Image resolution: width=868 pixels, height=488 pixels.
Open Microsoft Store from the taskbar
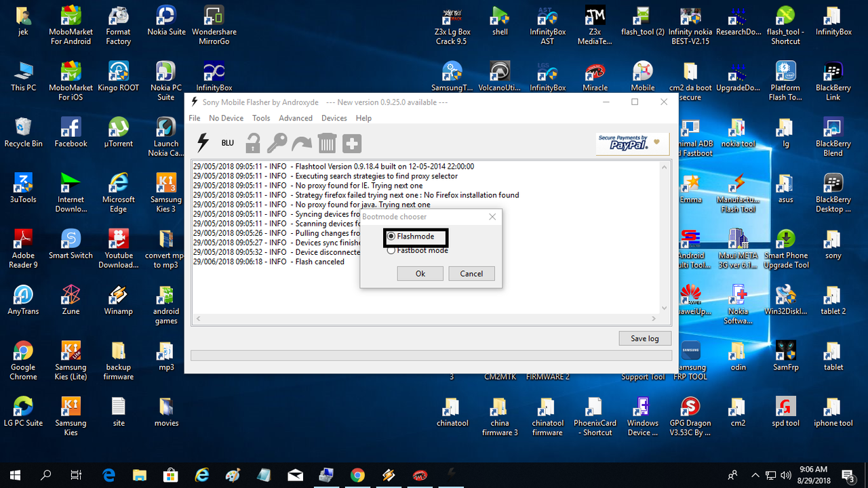pos(171,474)
